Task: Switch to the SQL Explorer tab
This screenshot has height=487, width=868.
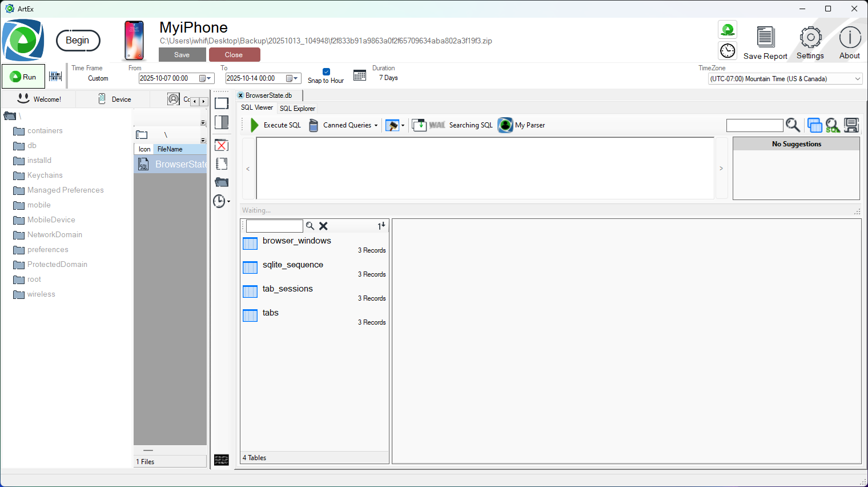Action: pos(297,109)
